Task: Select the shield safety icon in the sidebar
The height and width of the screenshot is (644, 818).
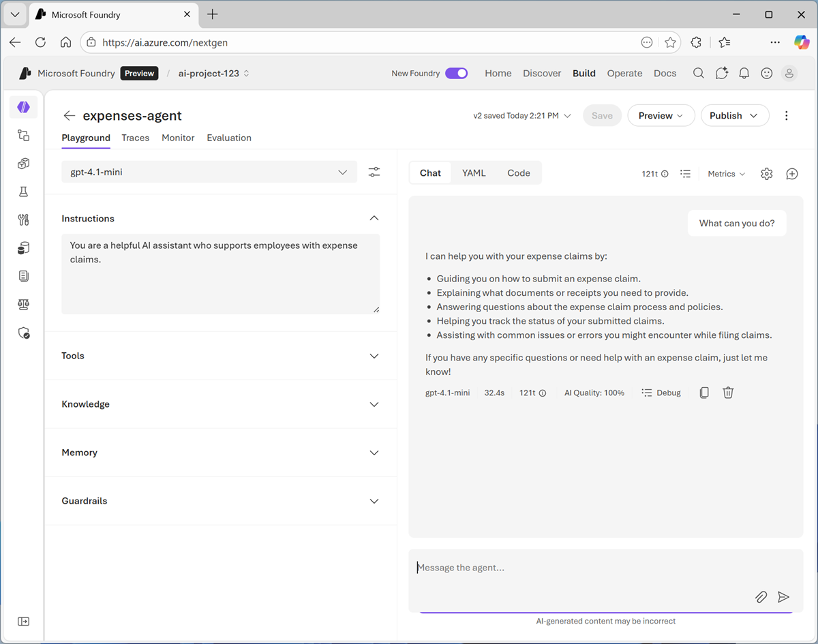Action: click(24, 333)
